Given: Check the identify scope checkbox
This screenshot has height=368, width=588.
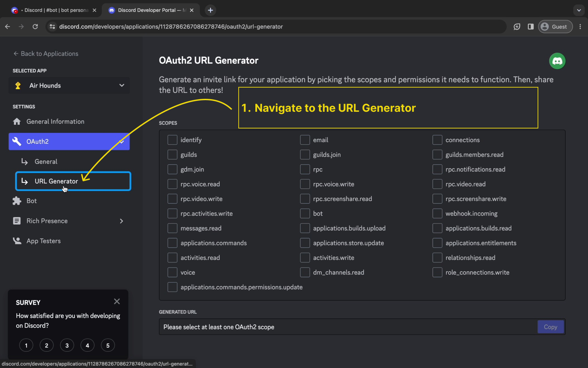Looking at the screenshot, I should [x=172, y=140].
